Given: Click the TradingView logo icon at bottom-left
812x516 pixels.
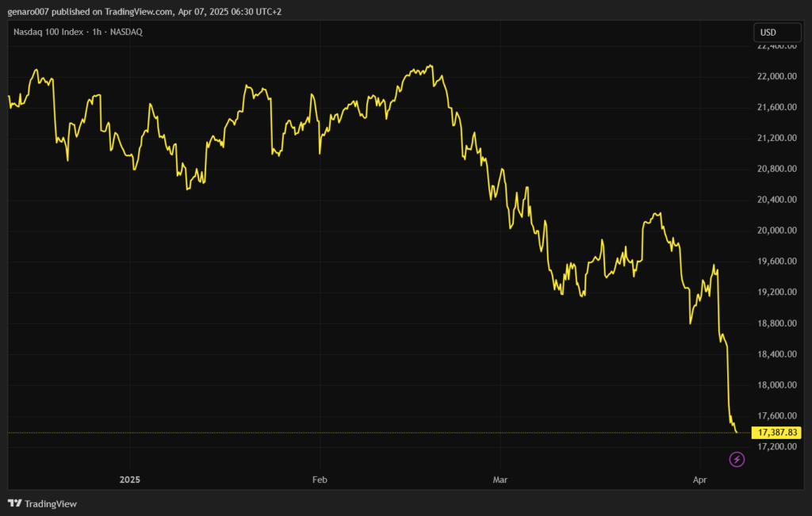Looking at the screenshot, I should (x=14, y=503).
